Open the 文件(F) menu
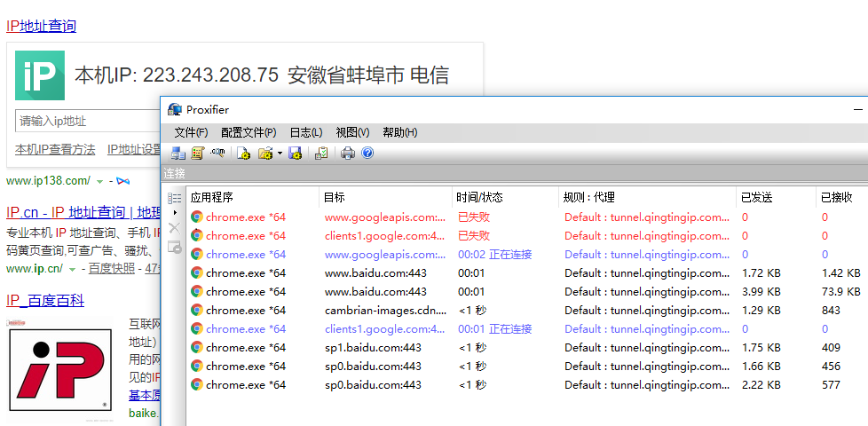Screen dimensions: 868x426 [x=191, y=133]
